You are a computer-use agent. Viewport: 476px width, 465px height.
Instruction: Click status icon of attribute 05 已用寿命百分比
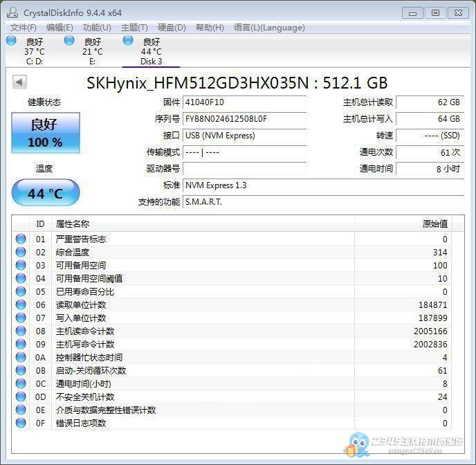pyautogui.click(x=21, y=291)
